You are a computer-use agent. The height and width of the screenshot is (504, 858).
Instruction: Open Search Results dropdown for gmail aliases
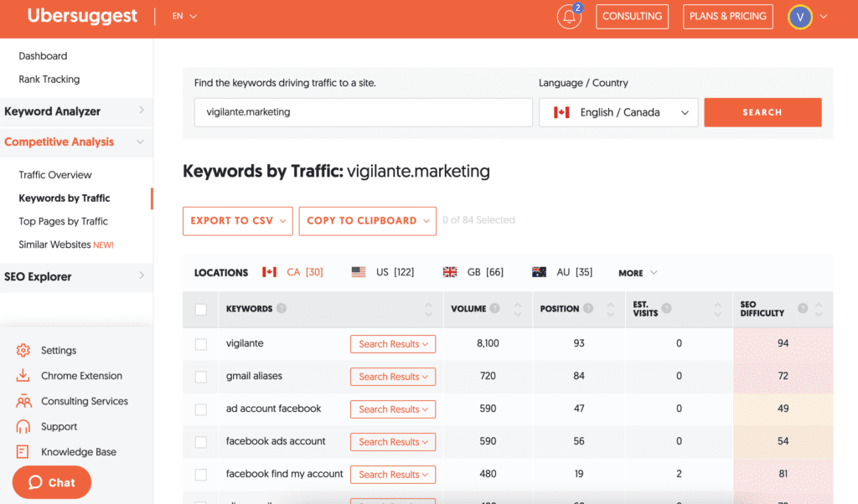[x=393, y=377]
